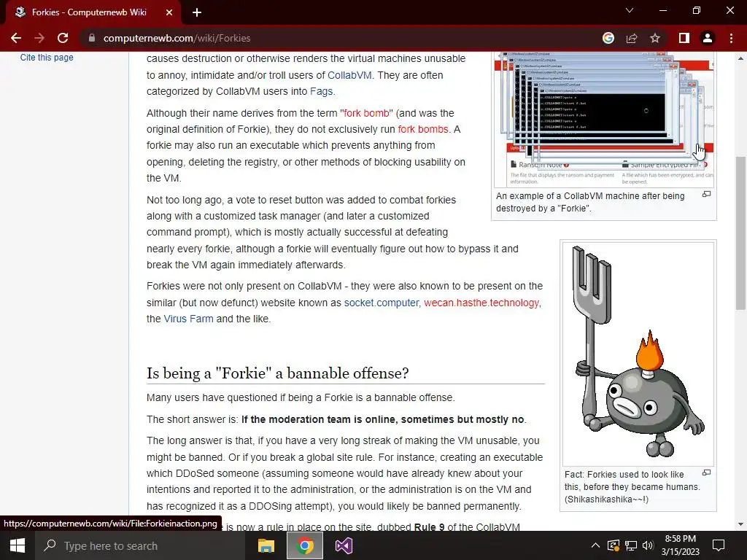Click the bold text "If the moderation team is online"
Screen dimensions: 747x560
click(320, 419)
